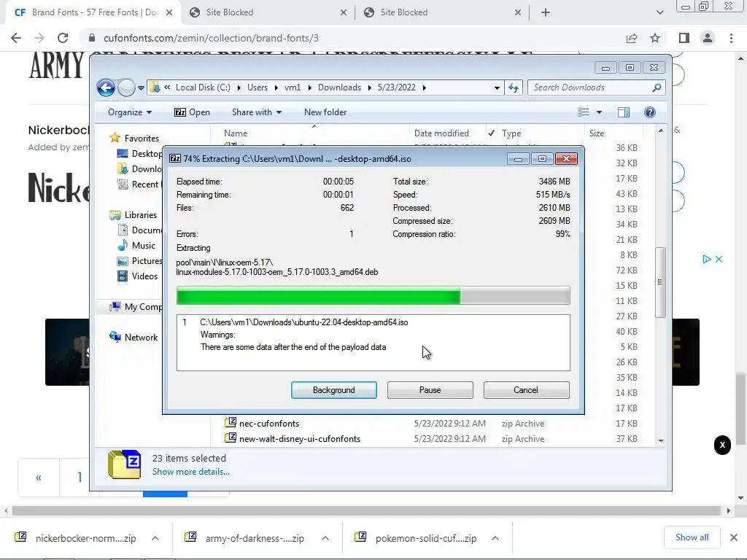Click the green extraction progress bar
The width and height of the screenshot is (747, 560).
[373, 295]
